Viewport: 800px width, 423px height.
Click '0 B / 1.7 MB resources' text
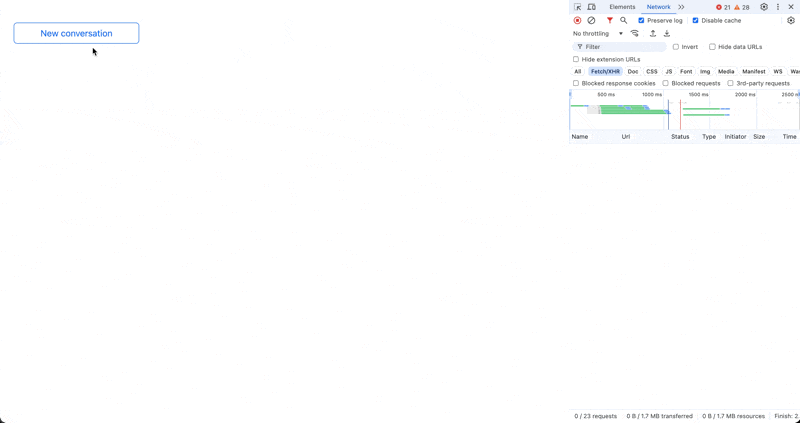coord(733,416)
